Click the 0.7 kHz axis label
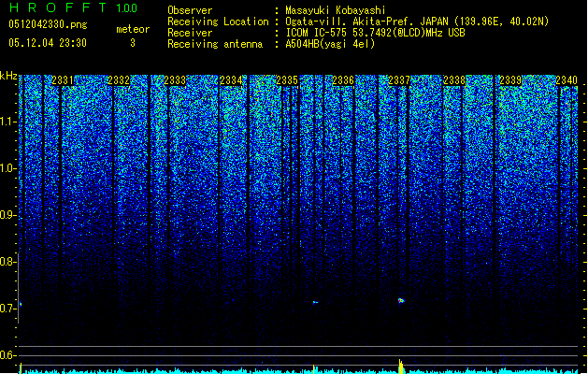 click(x=8, y=309)
